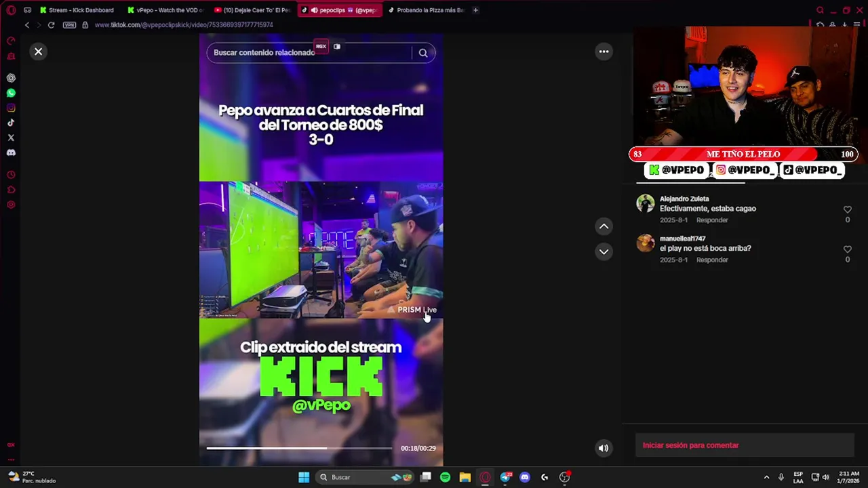Go back to the previous page
Screen dimensions: 868x488
tap(26, 25)
